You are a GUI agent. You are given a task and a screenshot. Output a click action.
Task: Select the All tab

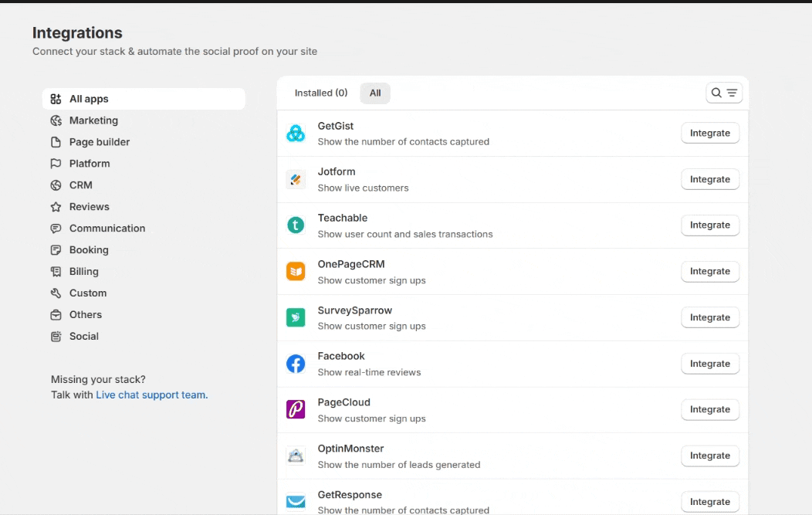375,93
